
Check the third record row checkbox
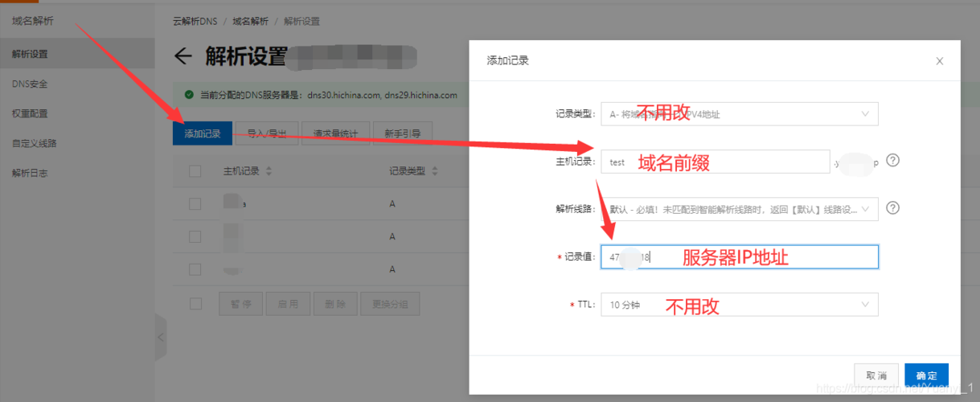pos(195,270)
